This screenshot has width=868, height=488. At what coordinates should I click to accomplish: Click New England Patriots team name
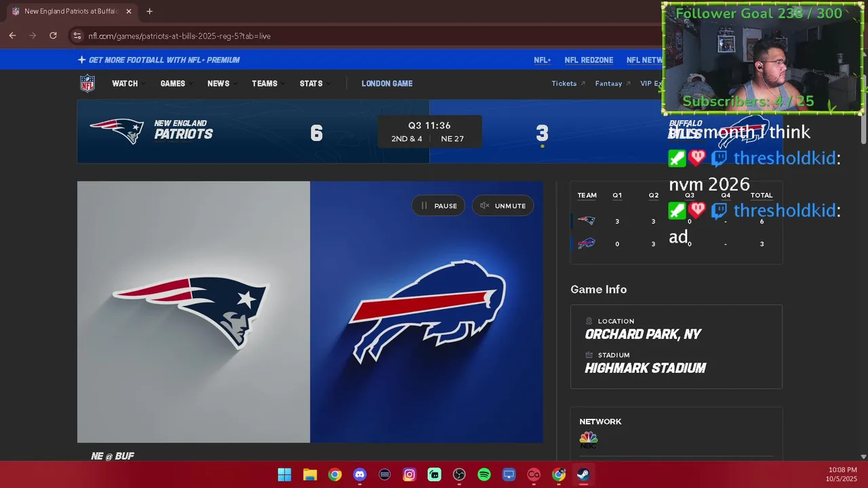click(x=183, y=129)
